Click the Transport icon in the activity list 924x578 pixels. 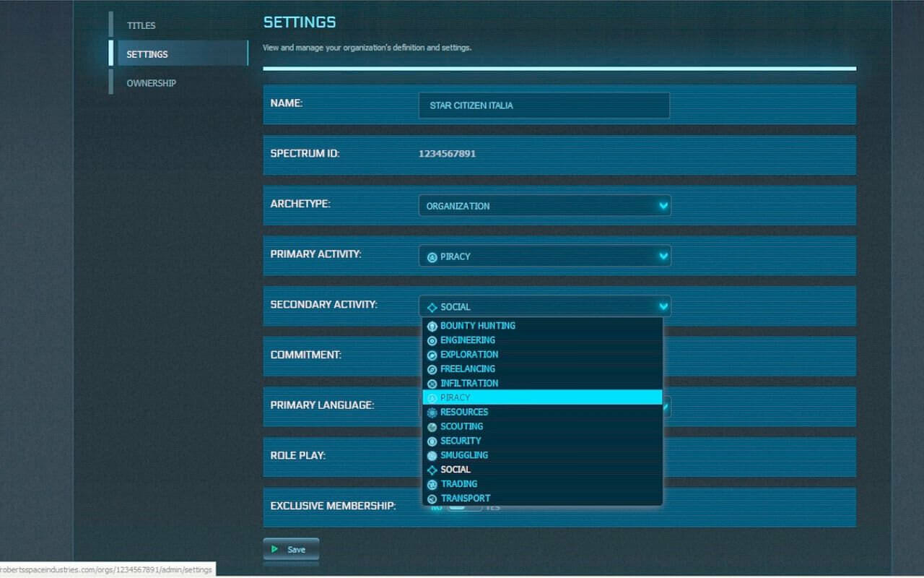[432, 499]
